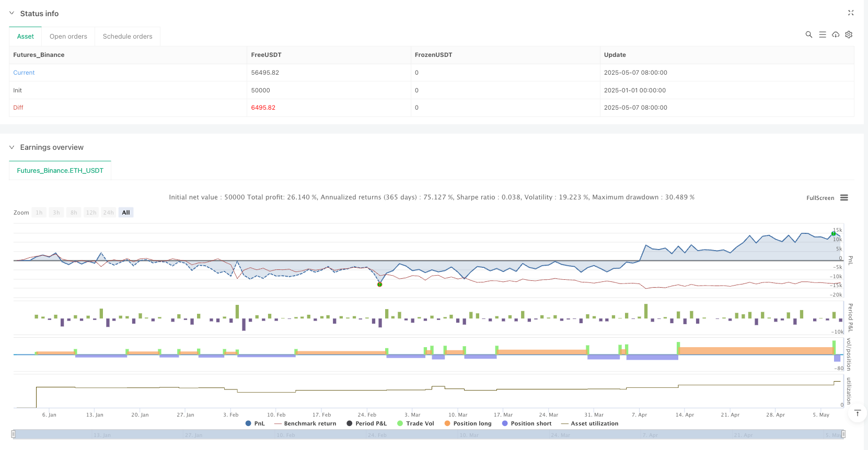Open the Schedule orders tab
This screenshot has height=450, width=868.
pyautogui.click(x=128, y=37)
